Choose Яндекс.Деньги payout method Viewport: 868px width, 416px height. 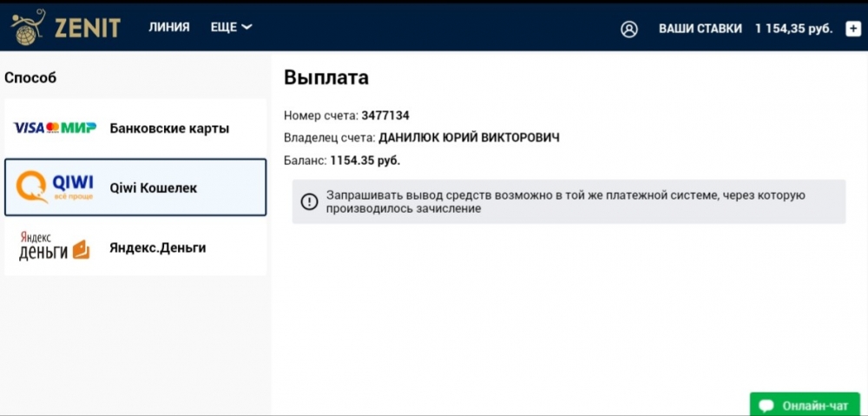[x=157, y=248]
